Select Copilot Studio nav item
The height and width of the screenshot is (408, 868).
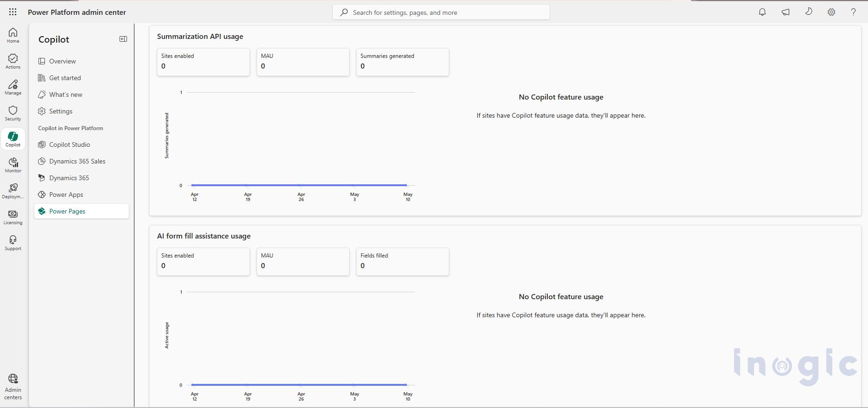82,144
